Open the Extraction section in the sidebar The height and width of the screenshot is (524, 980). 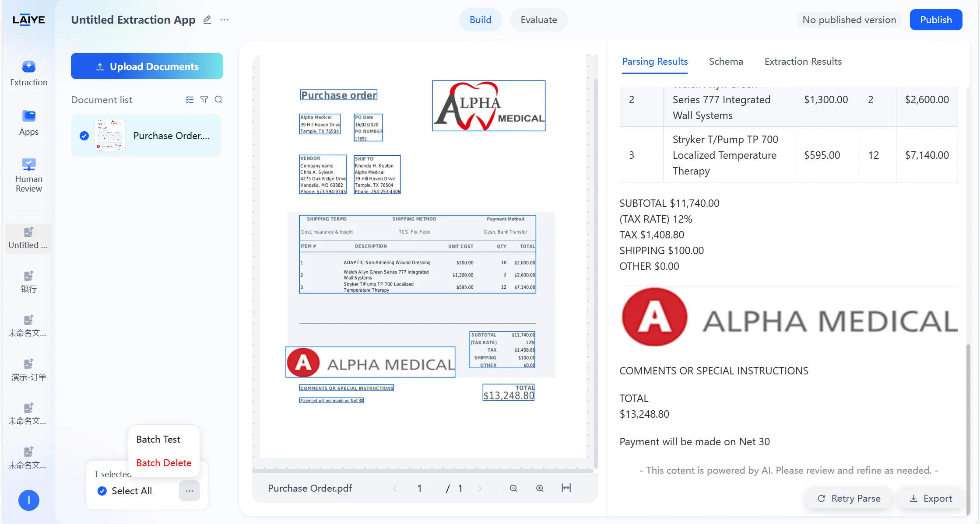coord(29,73)
